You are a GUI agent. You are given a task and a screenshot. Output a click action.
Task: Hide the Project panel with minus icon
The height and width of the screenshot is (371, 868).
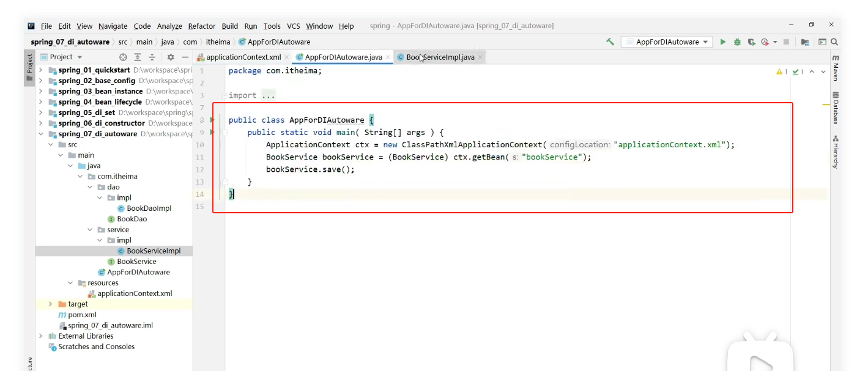click(185, 57)
